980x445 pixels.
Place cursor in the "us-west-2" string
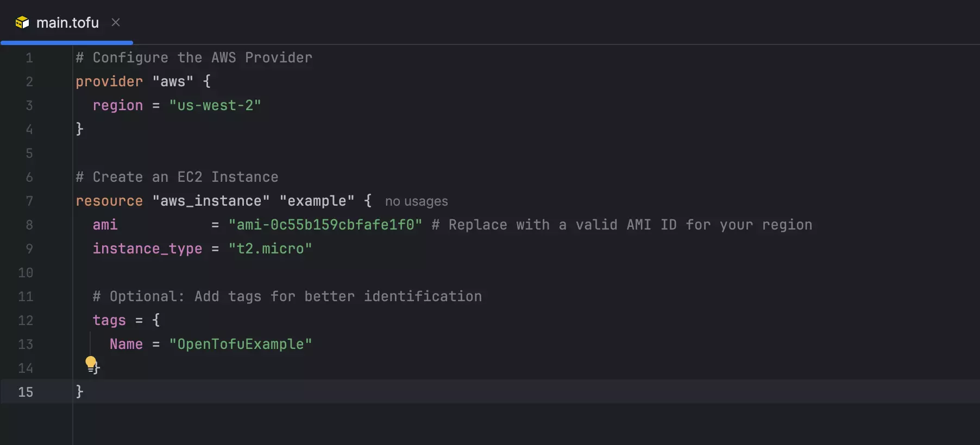(215, 105)
